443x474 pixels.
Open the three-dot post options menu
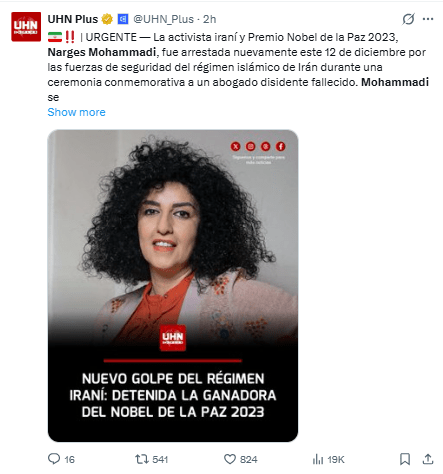[428, 19]
